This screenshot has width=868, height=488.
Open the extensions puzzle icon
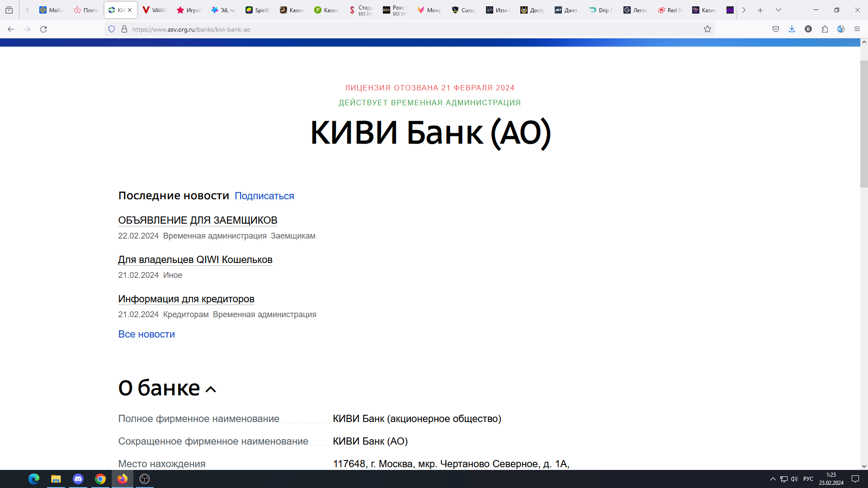825,29
